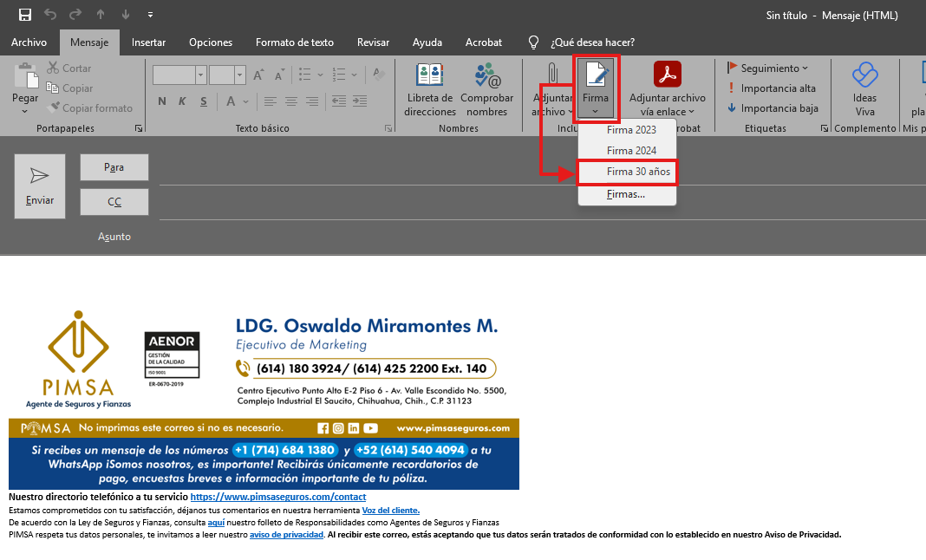This screenshot has height=560, width=926.
Task: Align text left
Action: click(x=270, y=101)
